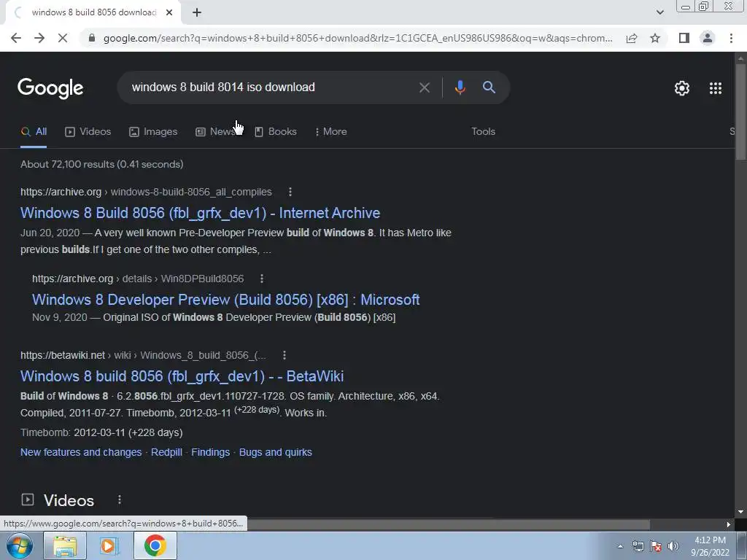Click the About 72,100 results text
The height and width of the screenshot is (560, 747).
(x=102, y=164)
